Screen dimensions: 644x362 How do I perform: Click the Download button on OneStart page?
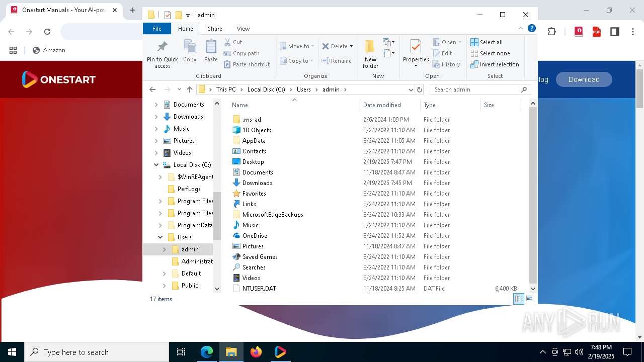584,79
